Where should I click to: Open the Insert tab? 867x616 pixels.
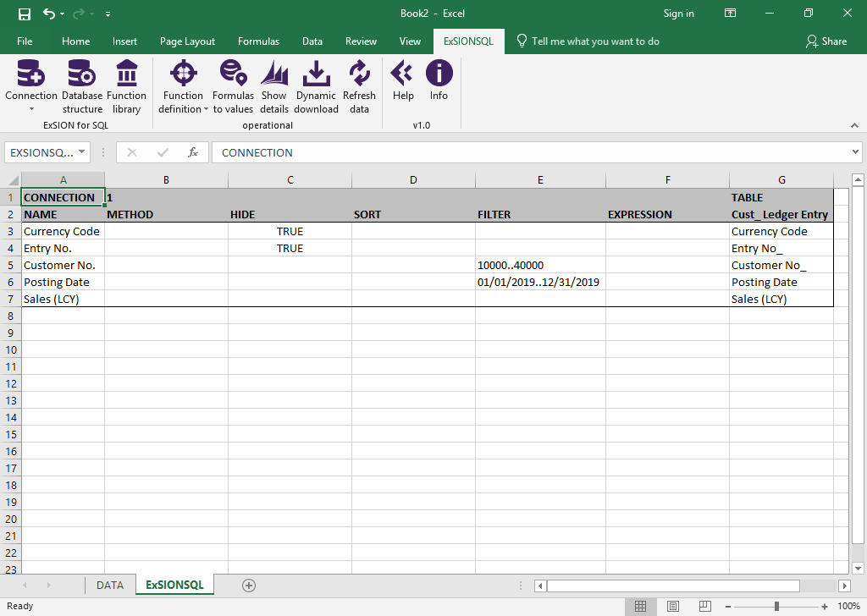(124, 41)
